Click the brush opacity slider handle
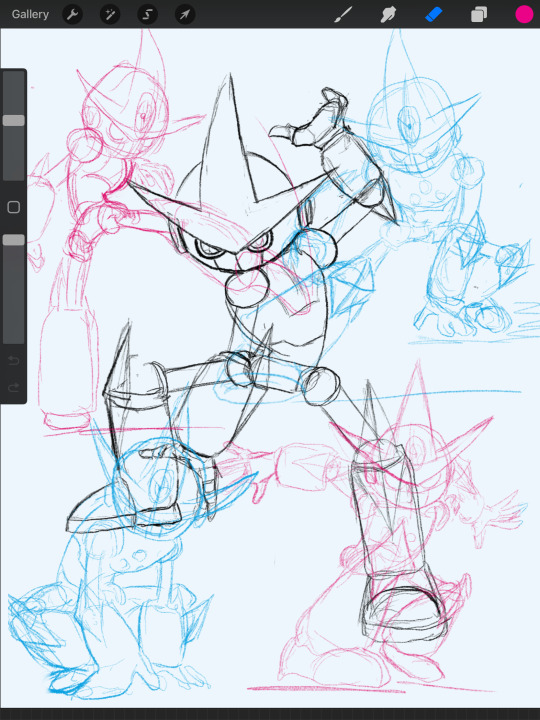 pos(14,240)
